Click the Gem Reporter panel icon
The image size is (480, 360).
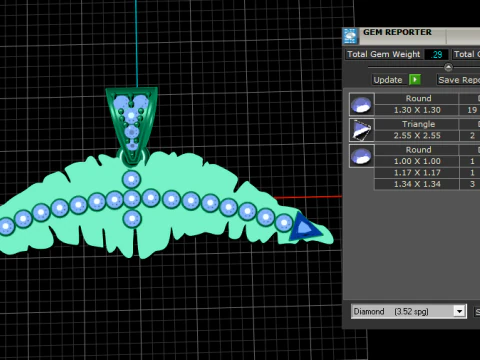[x=350, y=36]
